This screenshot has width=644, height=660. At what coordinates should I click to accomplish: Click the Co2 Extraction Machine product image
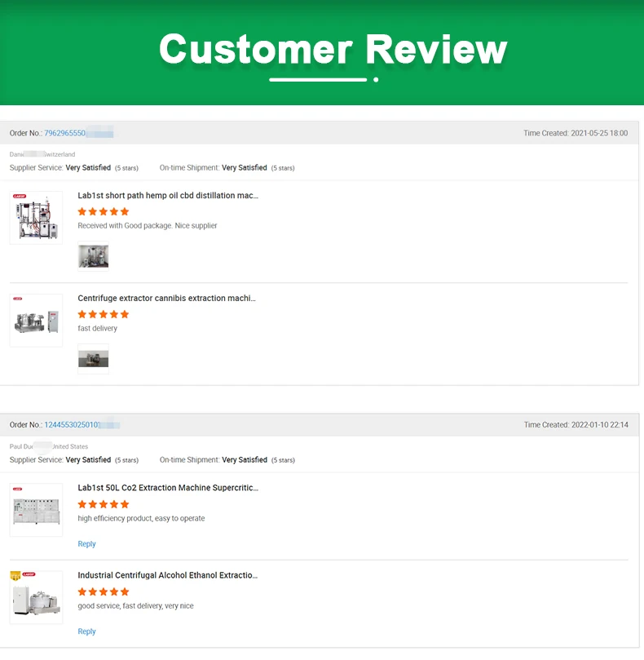click(36, 510)
